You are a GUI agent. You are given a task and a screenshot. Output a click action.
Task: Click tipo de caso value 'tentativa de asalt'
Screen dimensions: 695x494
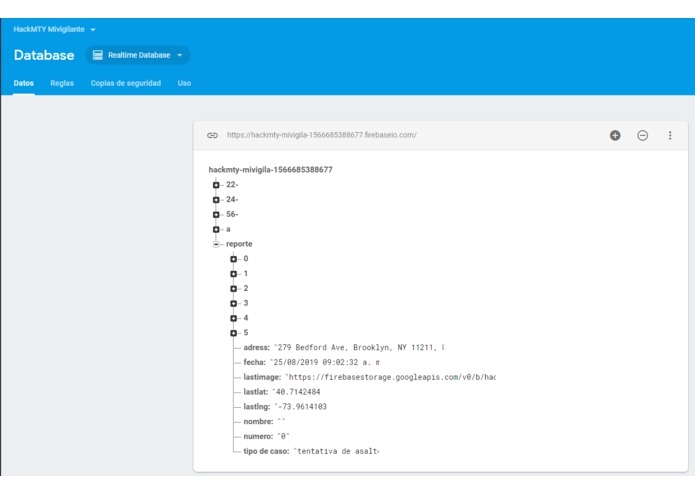pos(336,451)
